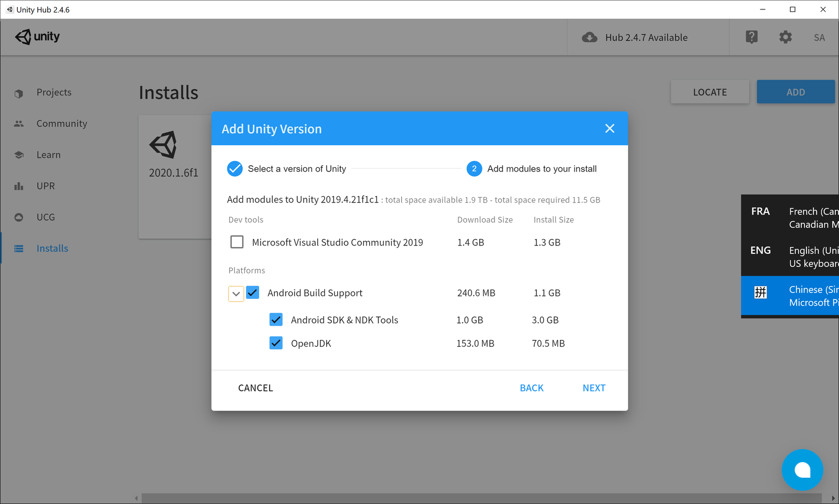This screenshot has height=504, width=839.
Task: Click the LOCATE button
Action: 710,92
